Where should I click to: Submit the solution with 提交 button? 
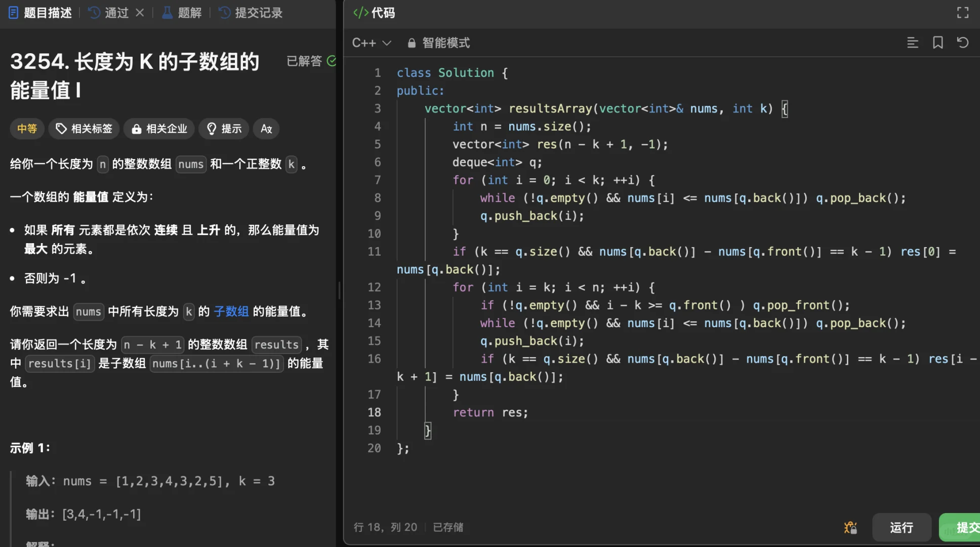pyautogui.click(x=960, y=528)
